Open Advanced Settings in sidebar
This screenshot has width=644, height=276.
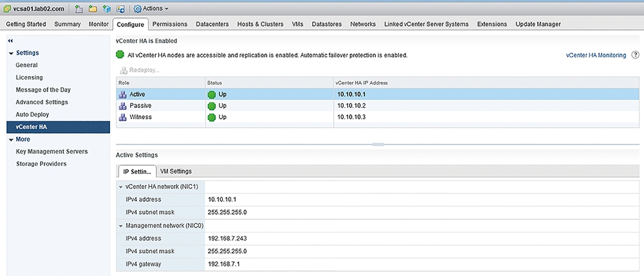click(42, 102)
